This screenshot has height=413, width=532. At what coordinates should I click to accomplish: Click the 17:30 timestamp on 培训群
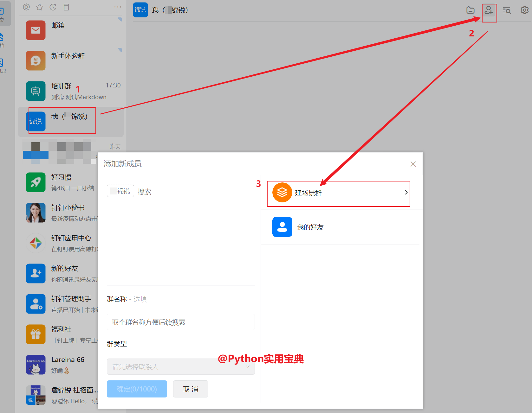(x=113, y=85)
